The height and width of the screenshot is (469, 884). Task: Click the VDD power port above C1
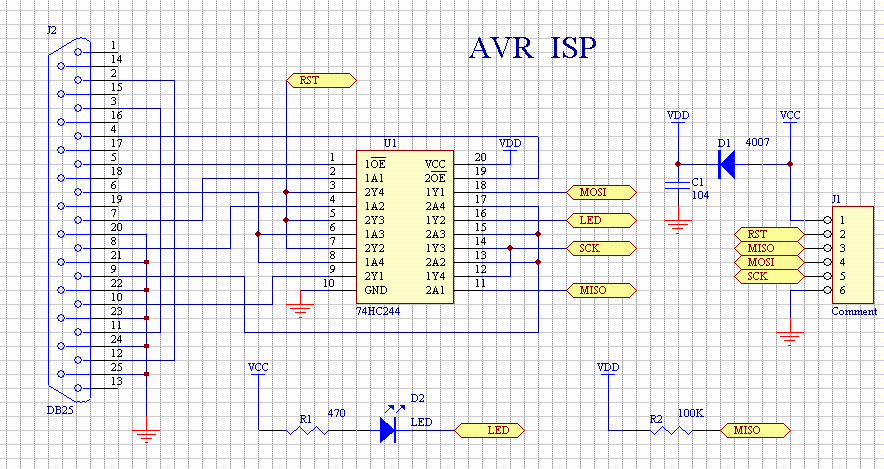click(678, 116)
